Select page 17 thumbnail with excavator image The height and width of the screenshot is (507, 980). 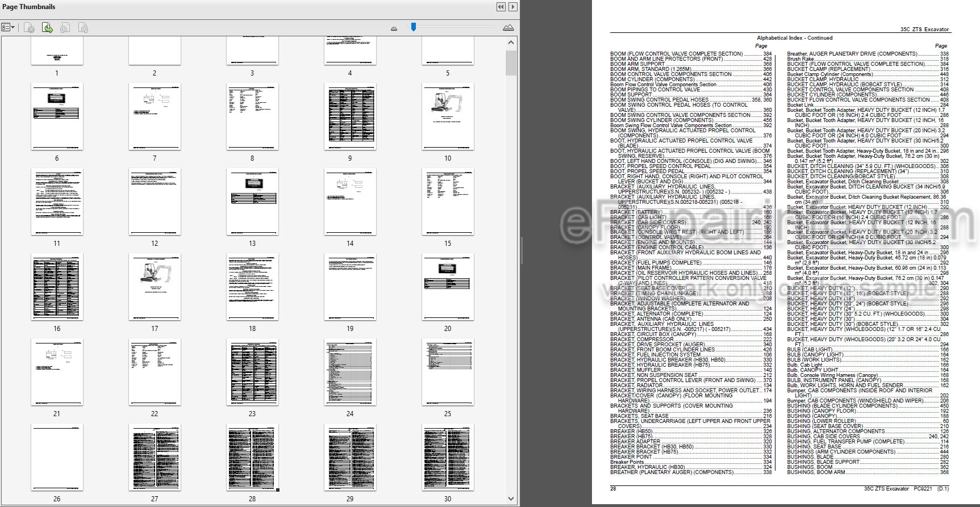[x=155, y=287]
